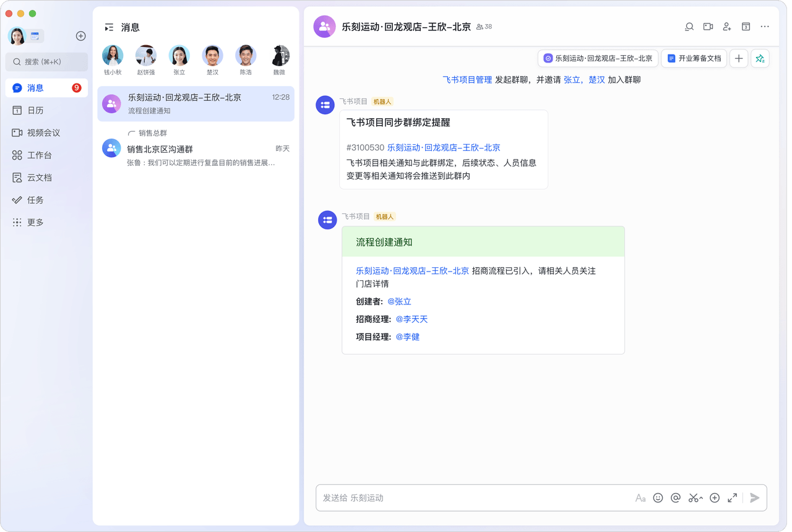Open search in chat icon
Viewport: 792px width, 532px height.
coord(689,27)
